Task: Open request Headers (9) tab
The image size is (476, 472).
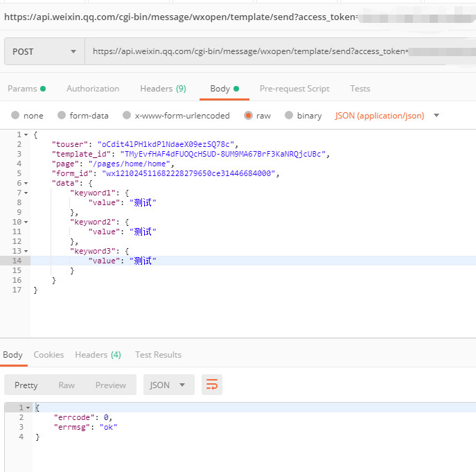Action: (163, 89)
